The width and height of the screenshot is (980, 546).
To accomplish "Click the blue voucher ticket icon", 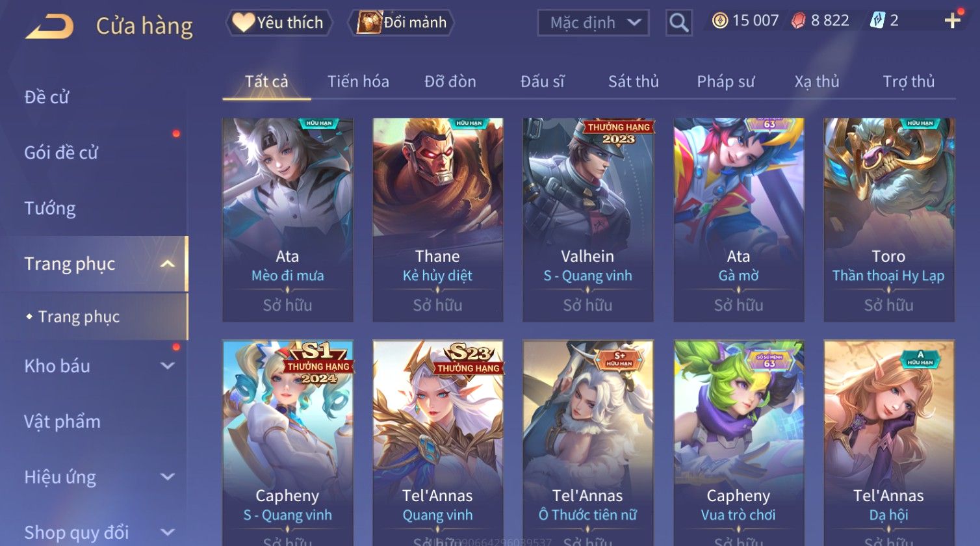I will point(877,21).
